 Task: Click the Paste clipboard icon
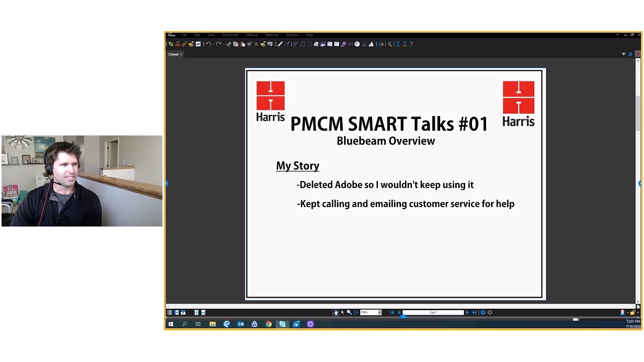click(x=243, y=44)
